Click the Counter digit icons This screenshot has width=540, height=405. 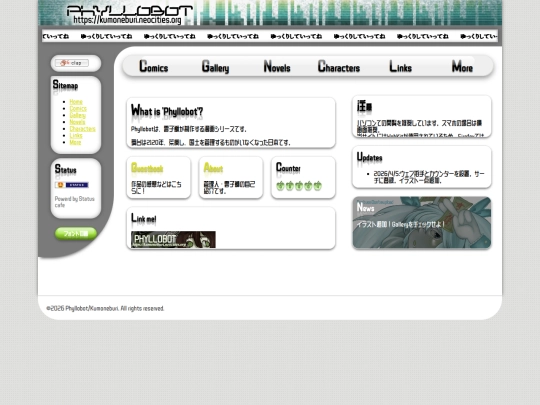coord(299,186)
